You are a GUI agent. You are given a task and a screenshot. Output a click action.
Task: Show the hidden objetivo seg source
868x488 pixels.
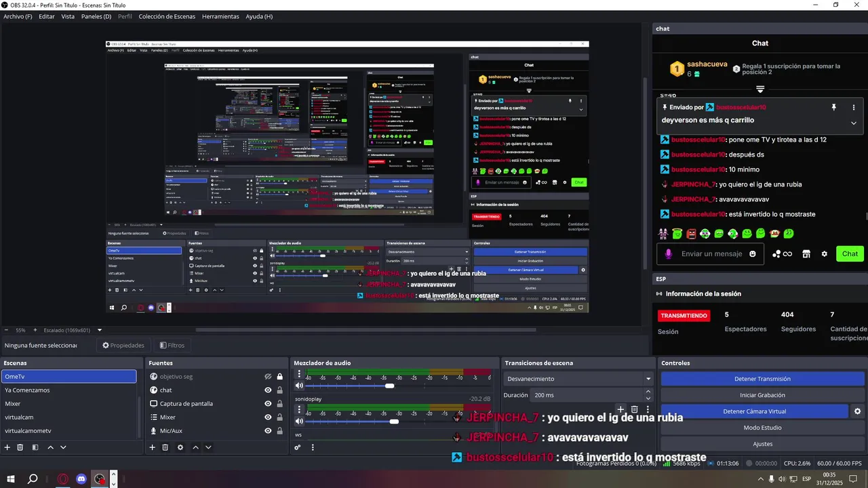(268, 376)
